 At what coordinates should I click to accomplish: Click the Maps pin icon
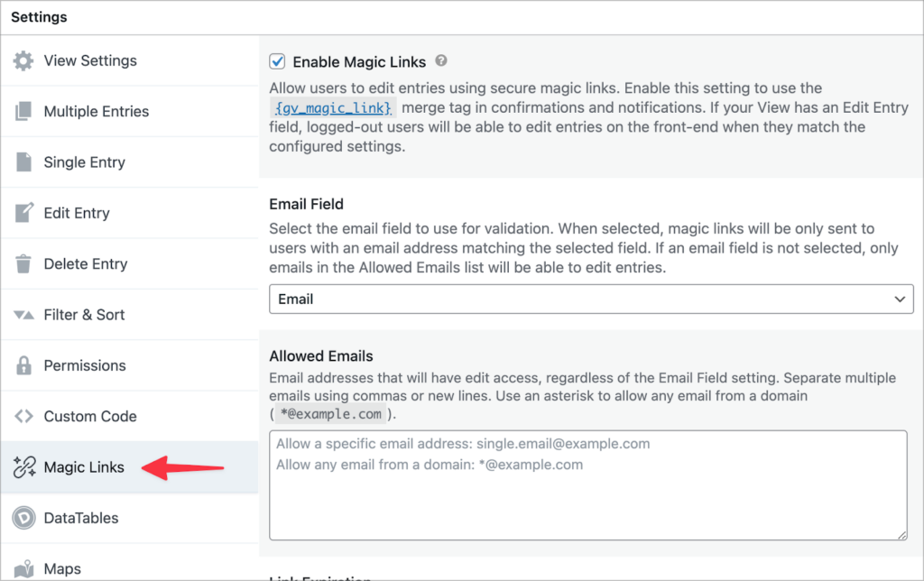24,567
